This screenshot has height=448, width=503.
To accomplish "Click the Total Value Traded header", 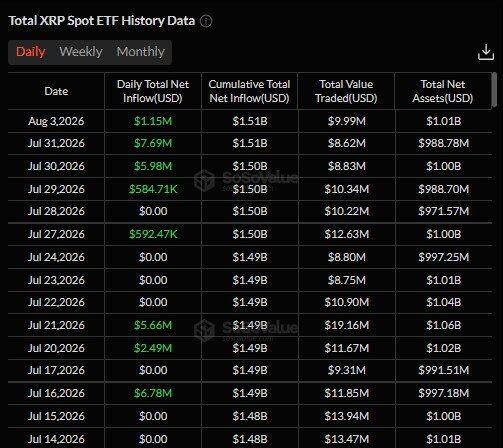I will coord(346,91).
